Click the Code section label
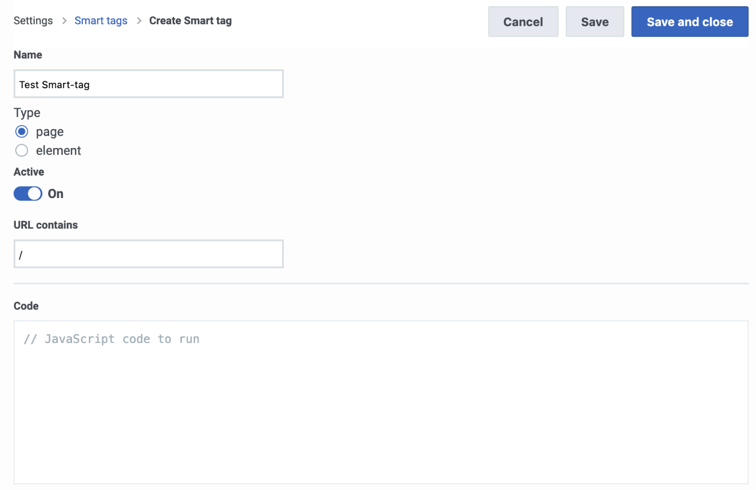 point(26,306)
